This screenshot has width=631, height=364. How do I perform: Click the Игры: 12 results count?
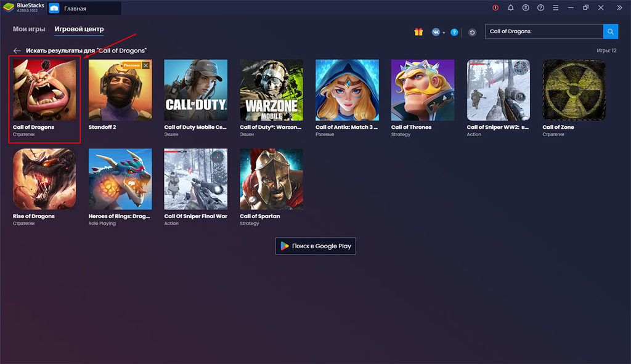pyautogui.click(x=606, y=51)
